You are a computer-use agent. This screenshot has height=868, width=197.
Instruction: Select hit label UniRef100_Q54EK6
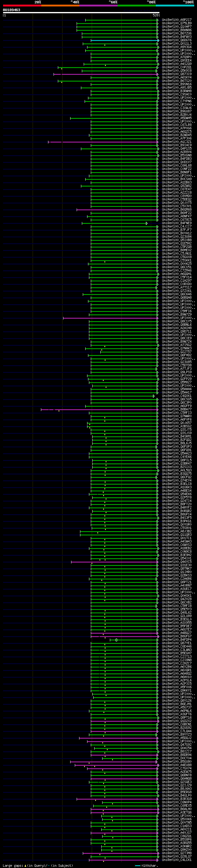(177, 494)
